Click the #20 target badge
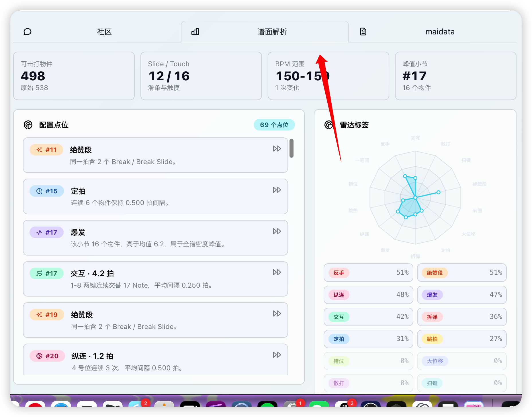The image size is (532, 417). click(47, 356)
